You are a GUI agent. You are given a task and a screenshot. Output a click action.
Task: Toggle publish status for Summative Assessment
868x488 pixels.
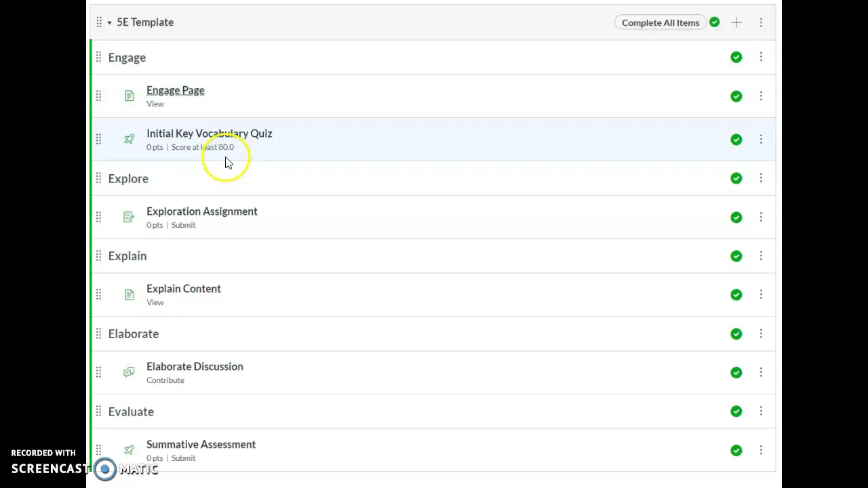736,451
